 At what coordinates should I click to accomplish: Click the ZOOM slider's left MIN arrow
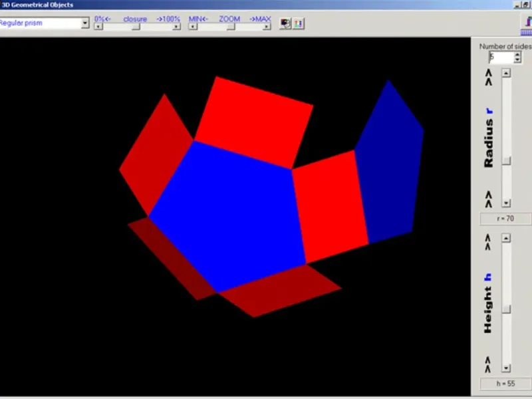tap(192, 27)
